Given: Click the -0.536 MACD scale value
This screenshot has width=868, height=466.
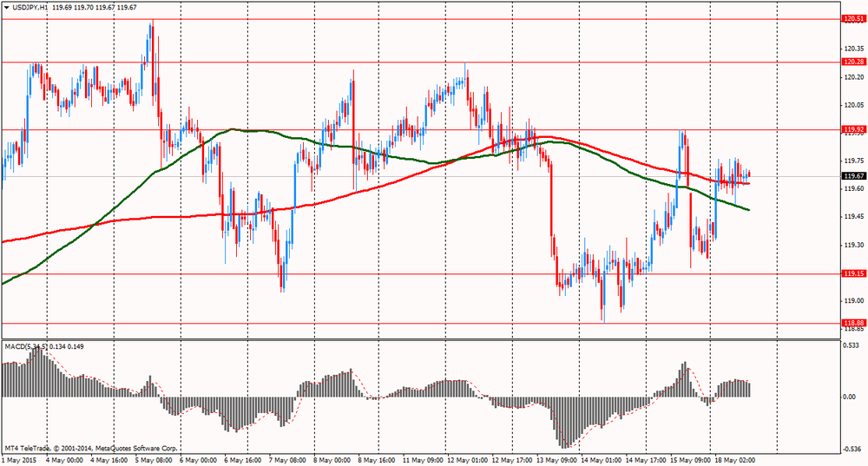Looking at the screenshot, I should tap(852, 449).
